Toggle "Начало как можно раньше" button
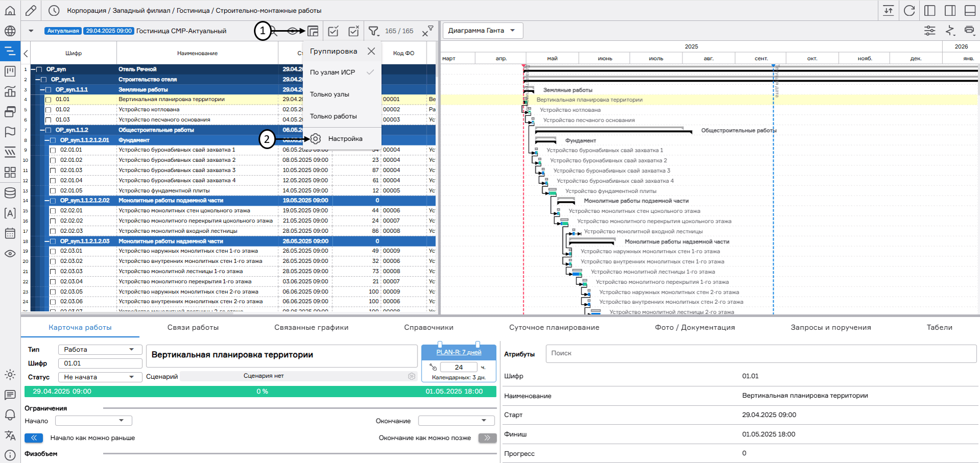 (x=34, y=438)
